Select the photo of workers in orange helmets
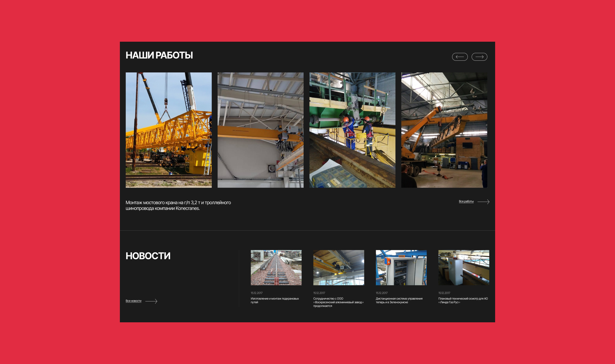 coord(352,130)
